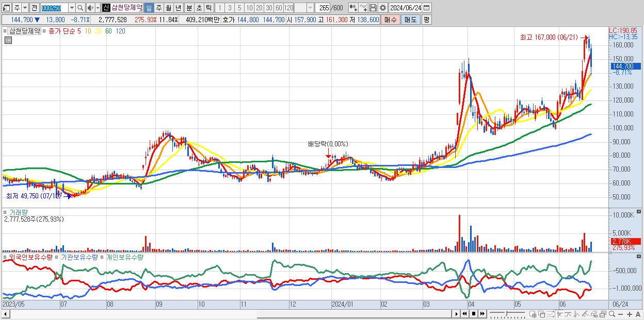Edit the bar count field 265
644x320 pixels.
click(324, 8)
